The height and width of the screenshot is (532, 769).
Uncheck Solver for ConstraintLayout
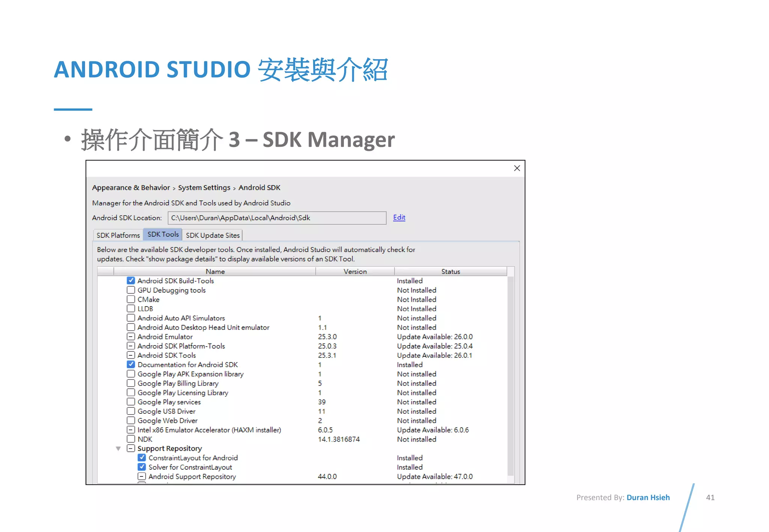(x=142, y=467)
